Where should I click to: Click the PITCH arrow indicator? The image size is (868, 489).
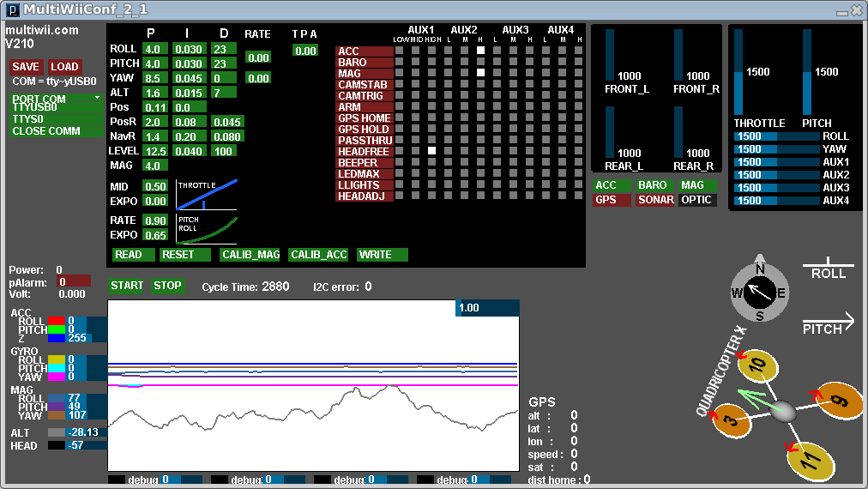click(x=829, y=324)
